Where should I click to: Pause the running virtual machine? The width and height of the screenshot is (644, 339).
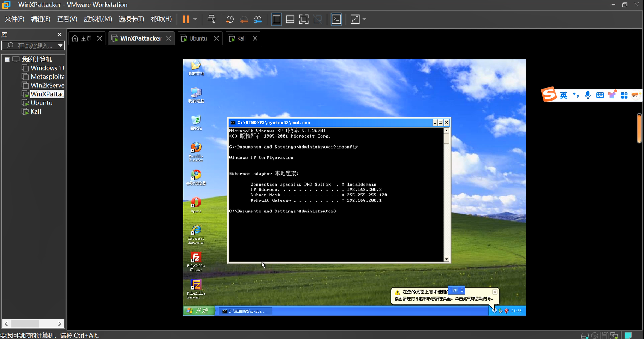tap(186, 19)
